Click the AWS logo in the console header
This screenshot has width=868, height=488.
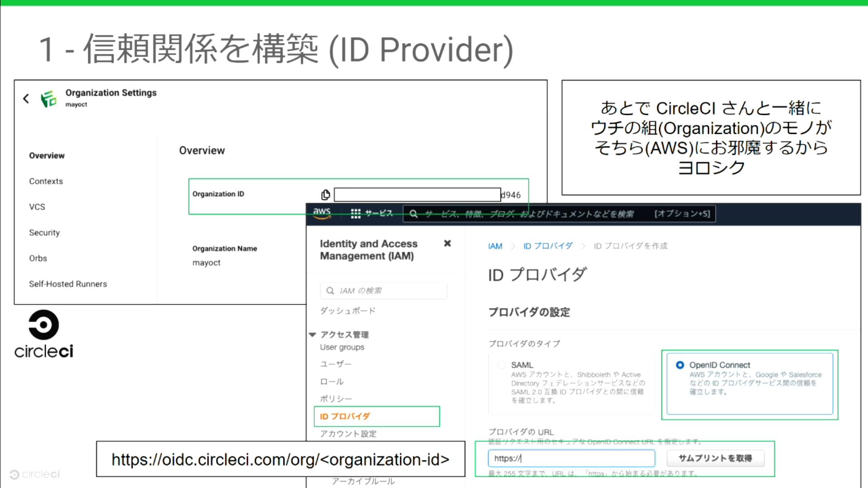pyautogui.click(x=322, y=213)
